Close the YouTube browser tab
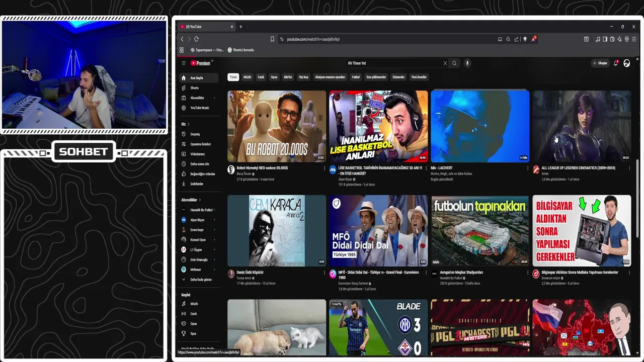This screenshot has height=362, width=644. (x=232, y=27)
